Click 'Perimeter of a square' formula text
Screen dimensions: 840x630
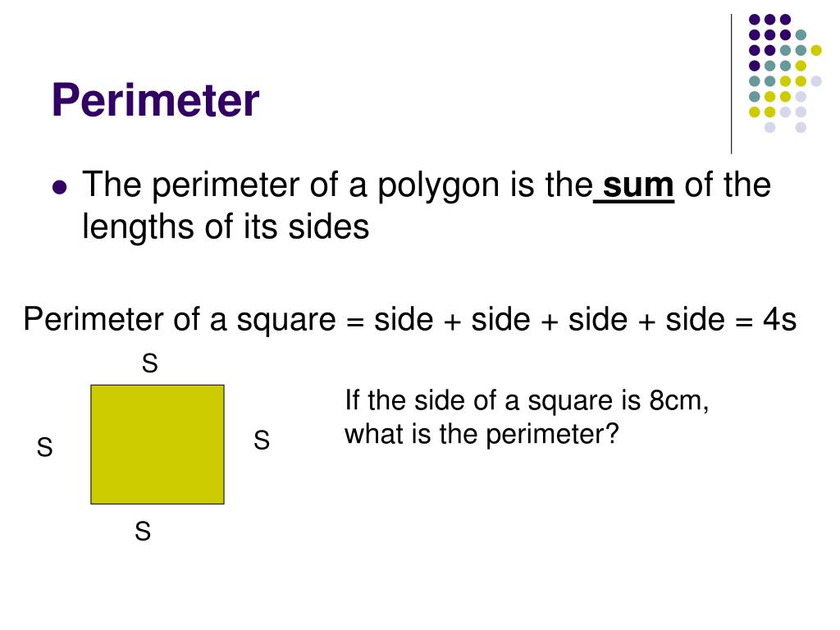coord(180,321)
